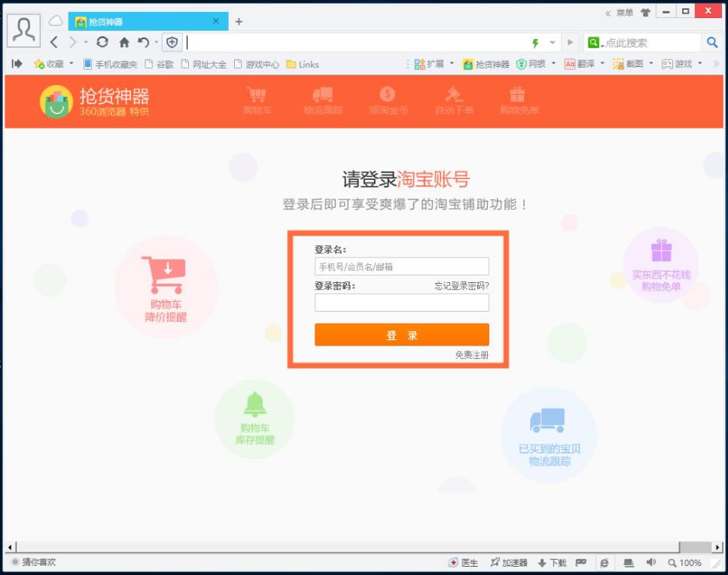Click the undo close tab icon

point(144,43)
